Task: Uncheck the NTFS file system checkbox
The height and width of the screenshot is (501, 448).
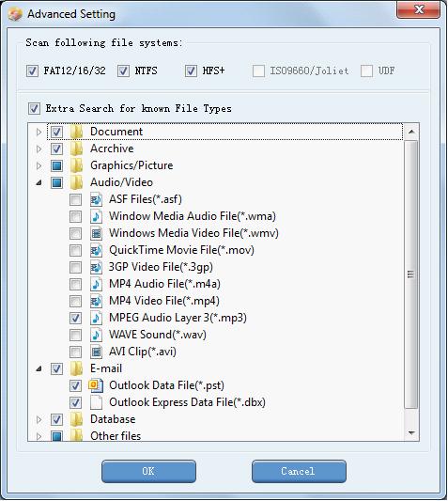Action: pyautogui.click(x=123, y=70)
